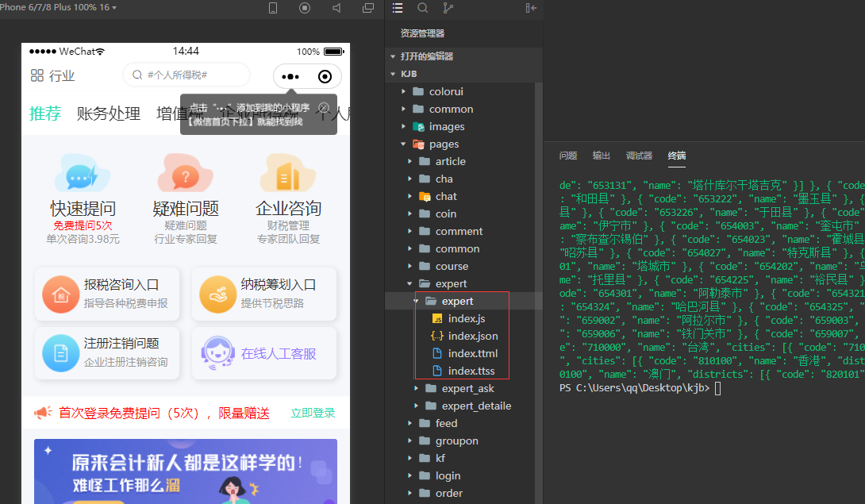Click the multi-window simulator icon
Screen dimensions: 865x504
[367, 8]
